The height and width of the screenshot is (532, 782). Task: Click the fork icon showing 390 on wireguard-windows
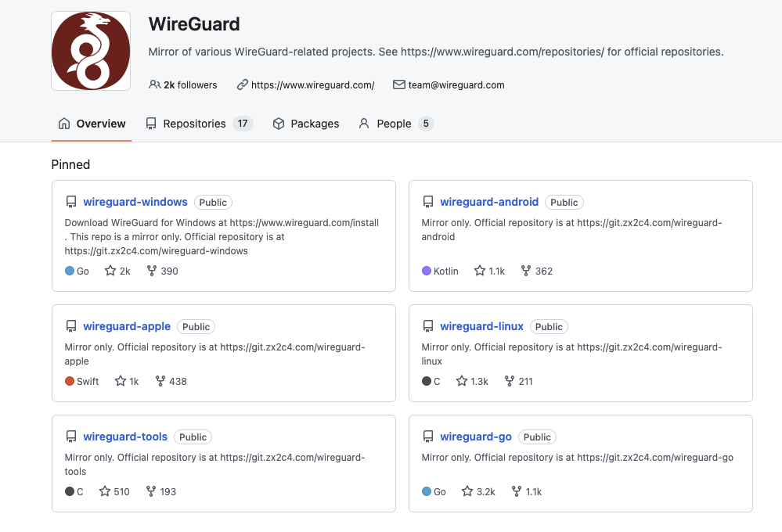click(x=152, y=271)
